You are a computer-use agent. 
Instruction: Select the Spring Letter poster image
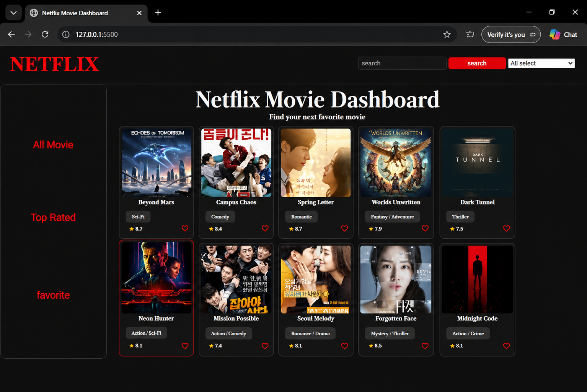pyautogui.click(x=316, y=163)
